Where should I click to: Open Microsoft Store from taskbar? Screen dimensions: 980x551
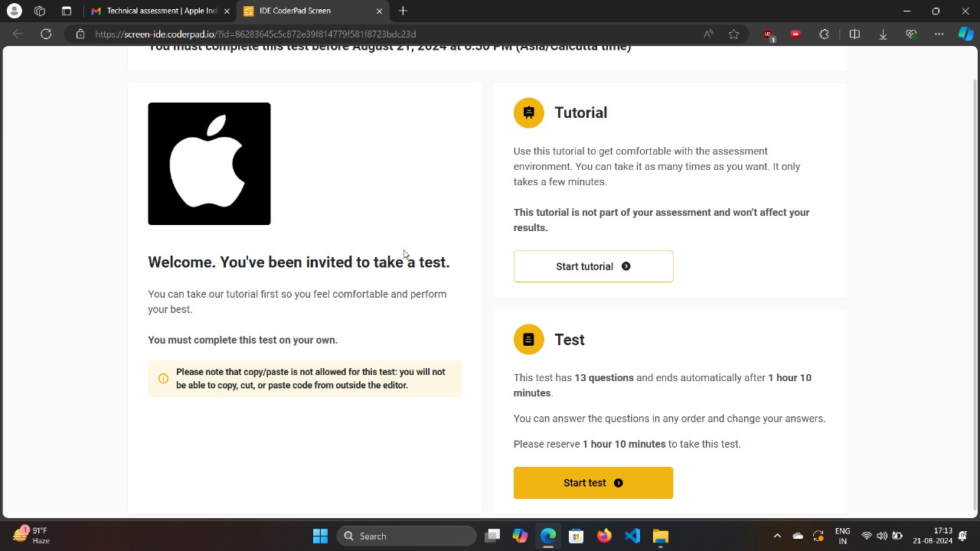[576, 536]
